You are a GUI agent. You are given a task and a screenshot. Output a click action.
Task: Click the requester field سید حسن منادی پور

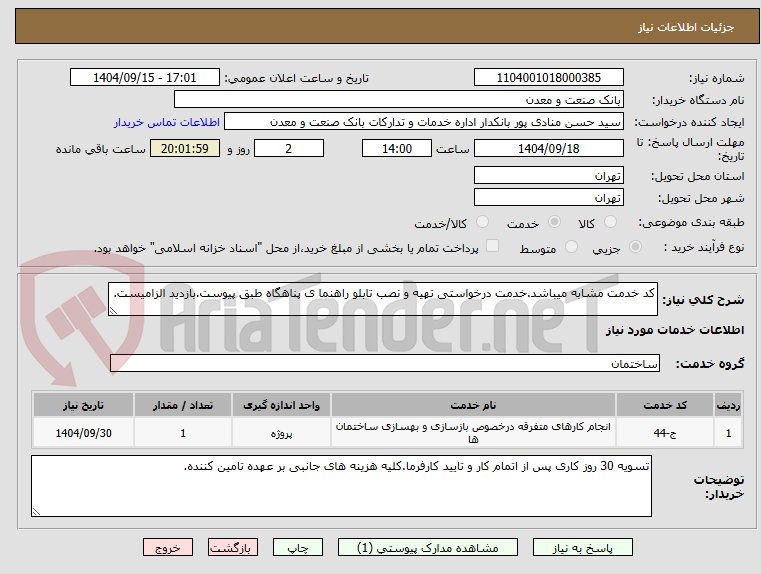point(424,122)
